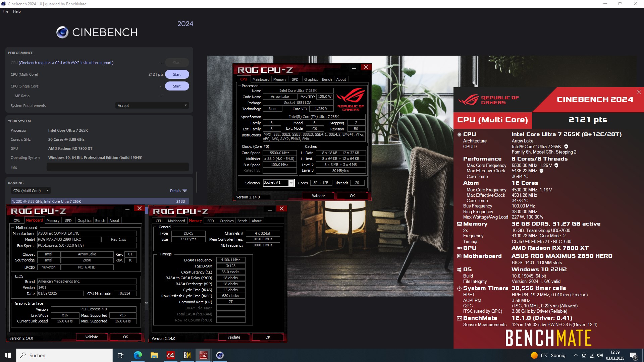Click the NB Frequency 3800.1 MHz value
The width and height of the screenshot is (644, 362).
pyautogui.click(x=263, y=245)
